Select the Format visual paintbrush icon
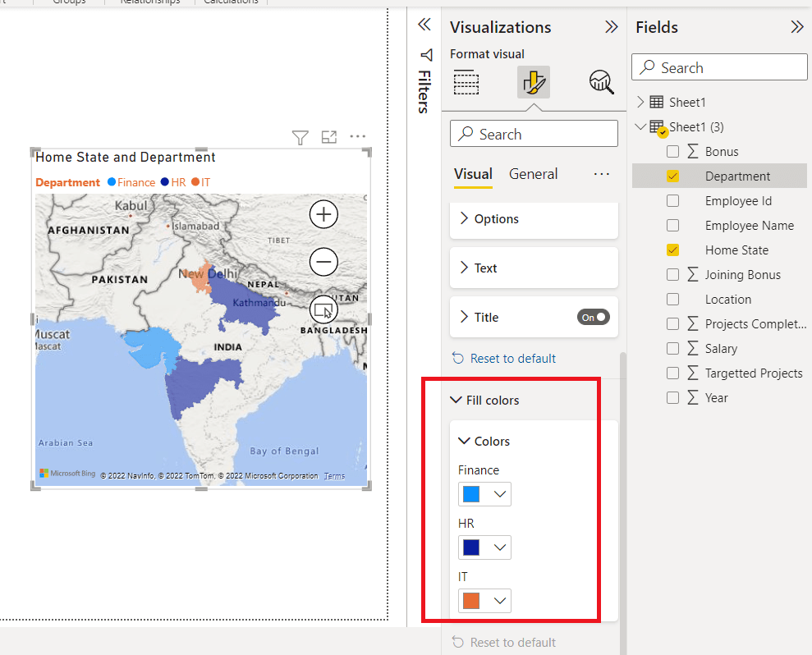 click(532, 81)
